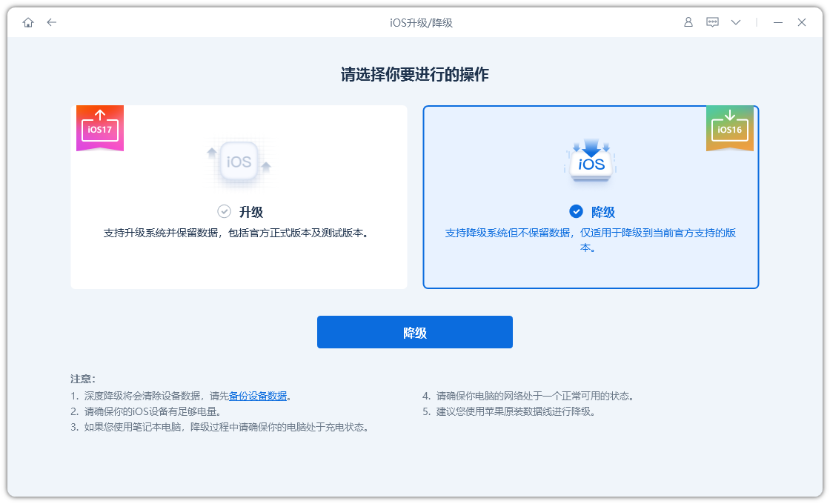Select the upgrade (升级) option card
The image size is (830, 504).
pos(239,196)
